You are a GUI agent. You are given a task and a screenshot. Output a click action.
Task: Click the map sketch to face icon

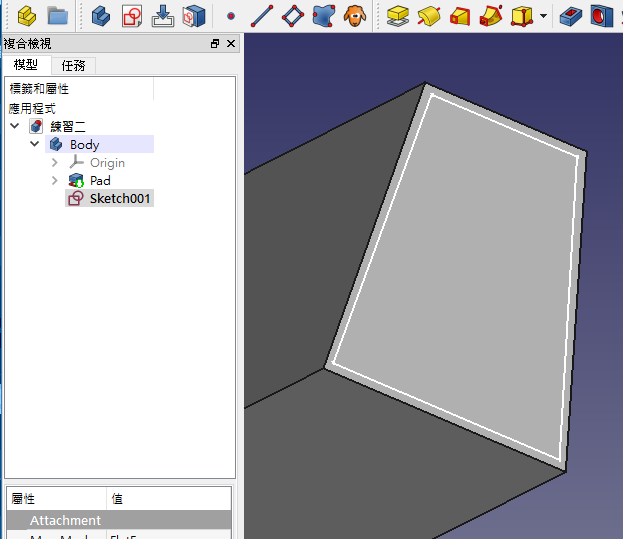coord(163,16)
